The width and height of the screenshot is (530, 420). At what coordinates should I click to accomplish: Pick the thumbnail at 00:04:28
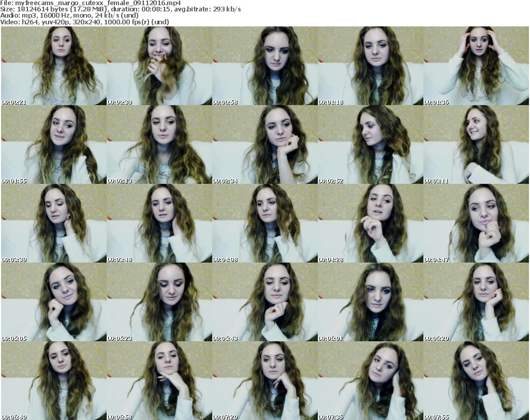point(371,224)
